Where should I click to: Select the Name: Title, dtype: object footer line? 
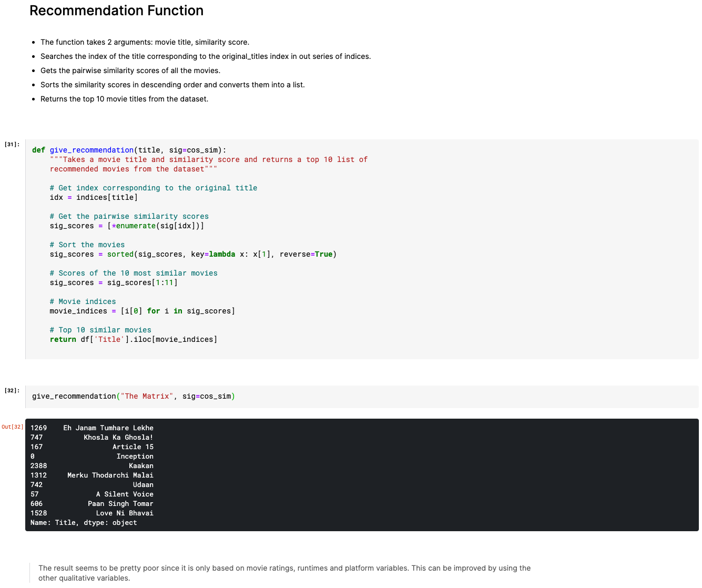pyautogui.click(x=84, y=522)
